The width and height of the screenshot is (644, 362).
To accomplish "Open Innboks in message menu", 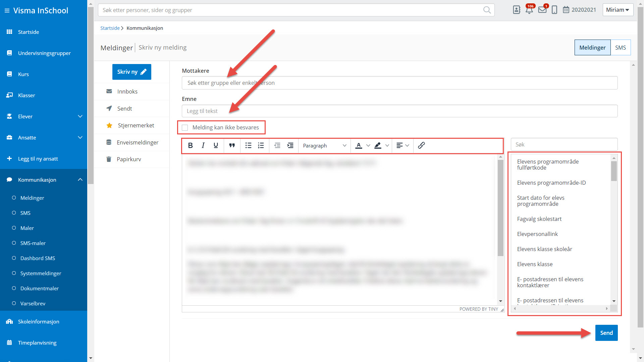I will pos(127,92).
